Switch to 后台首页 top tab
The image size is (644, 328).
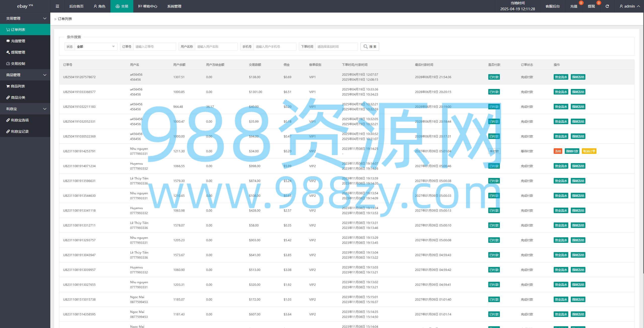tap(76, 6)
